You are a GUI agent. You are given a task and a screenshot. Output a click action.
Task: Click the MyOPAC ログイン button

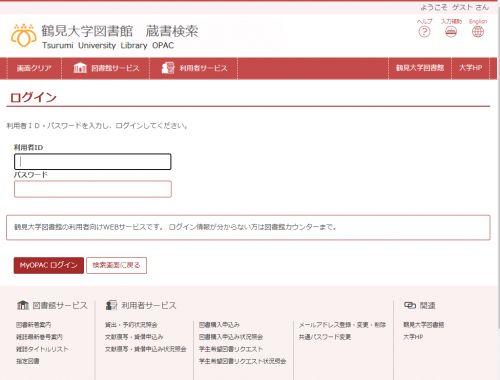coord(49,265)
